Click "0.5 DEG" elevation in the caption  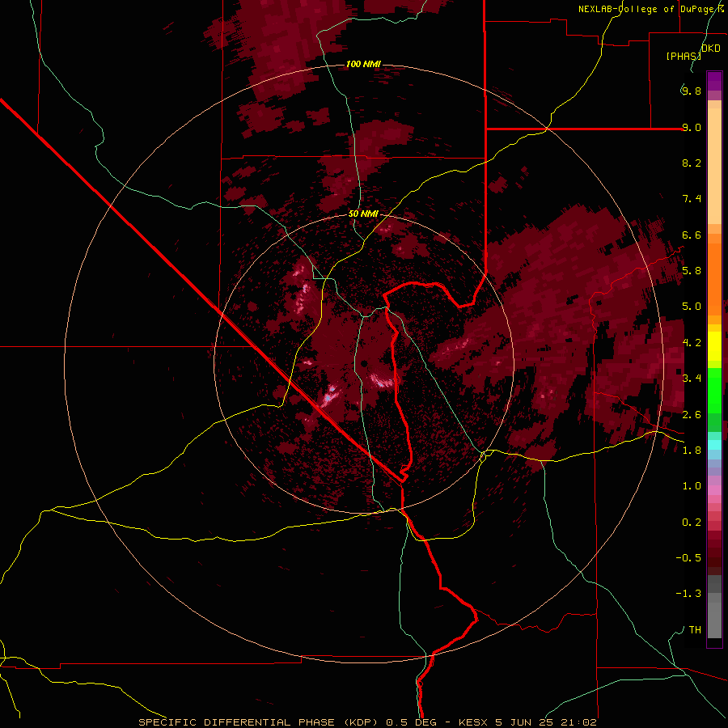(412, 722)
